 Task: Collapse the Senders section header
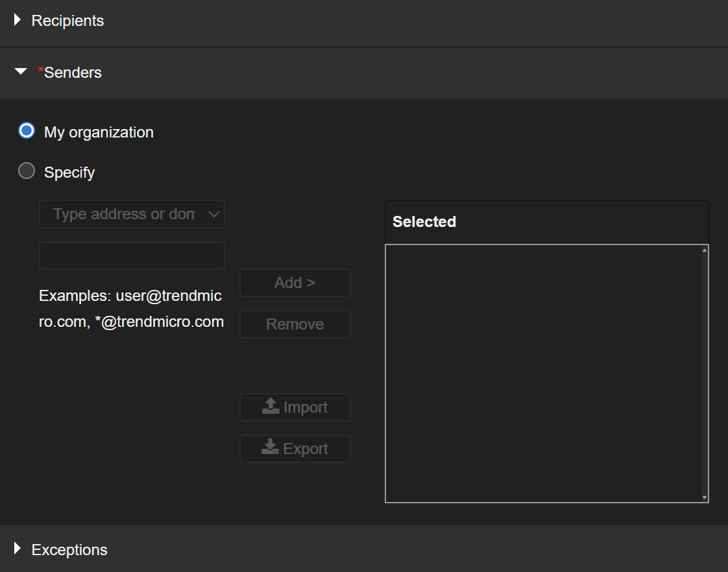(x=73, y=73)
